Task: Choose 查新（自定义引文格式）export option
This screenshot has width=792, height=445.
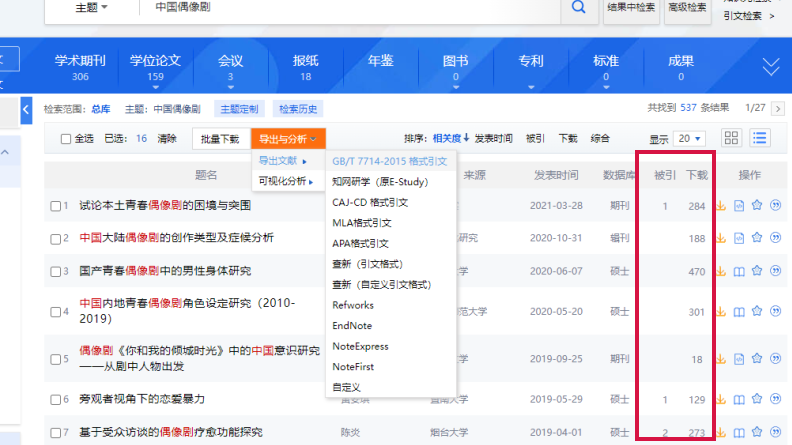Action: [x=381, y=284]
